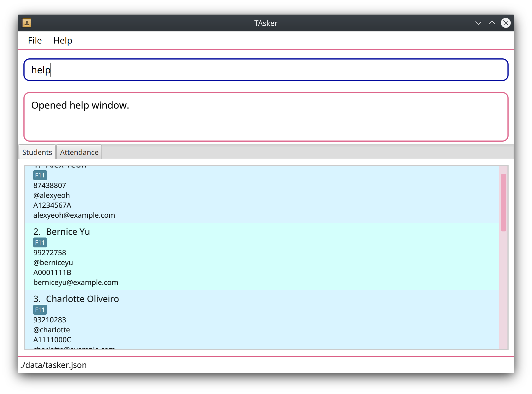
Task: Select the Students tab
Action: [x=37, y=152]
